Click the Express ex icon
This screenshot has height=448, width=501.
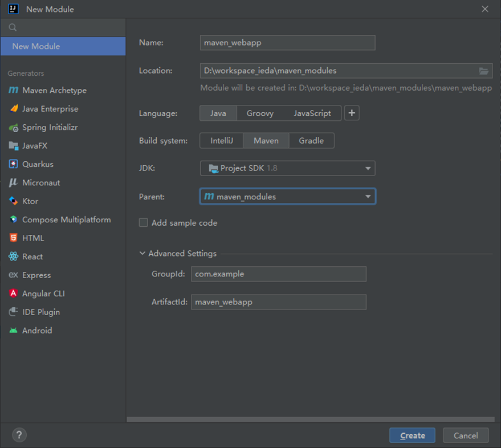click(x=14, y=275)
